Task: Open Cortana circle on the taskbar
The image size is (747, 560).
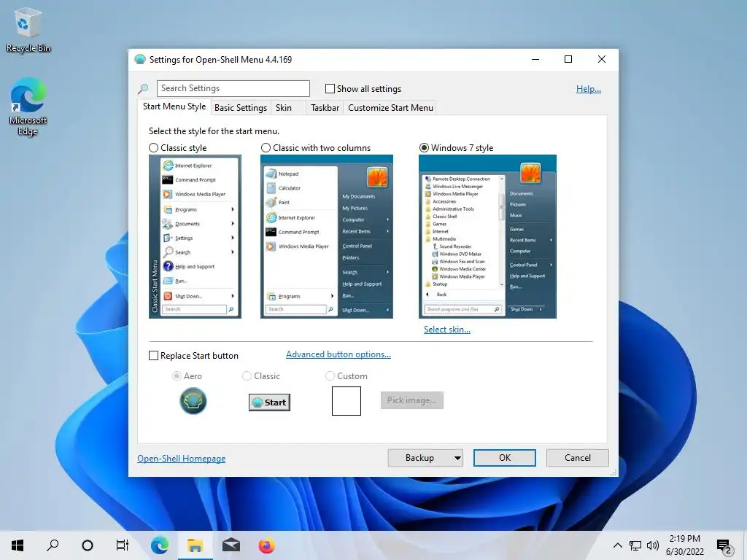Action: tap(88, 545)
